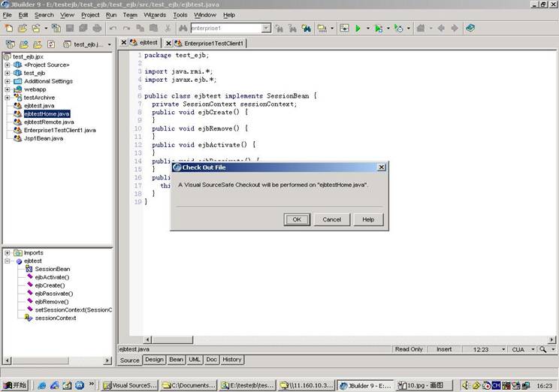Open the Wizards menu
The height and width of the screenshot is (392, 559).
pyautogui.click(x=155, y=15)
